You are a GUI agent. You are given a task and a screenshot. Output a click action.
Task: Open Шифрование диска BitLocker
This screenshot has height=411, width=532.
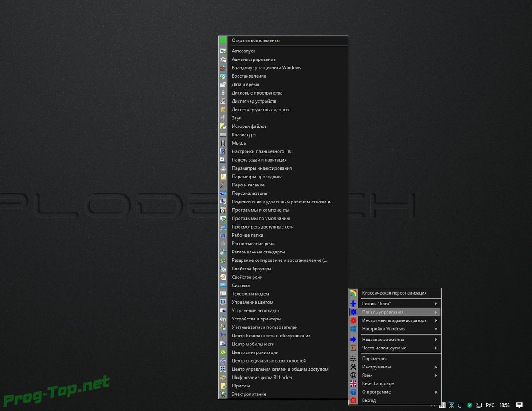click(283, 378)
